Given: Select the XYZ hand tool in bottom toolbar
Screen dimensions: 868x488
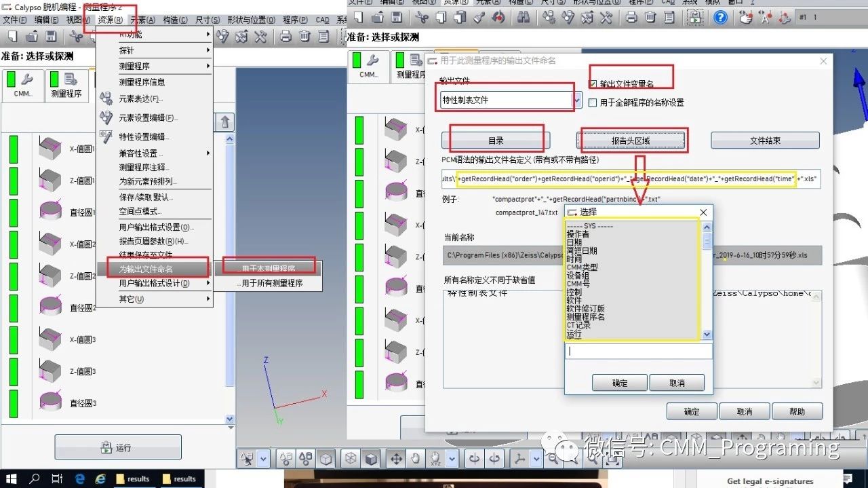Looking at the screenshot, I should (435, 459).
